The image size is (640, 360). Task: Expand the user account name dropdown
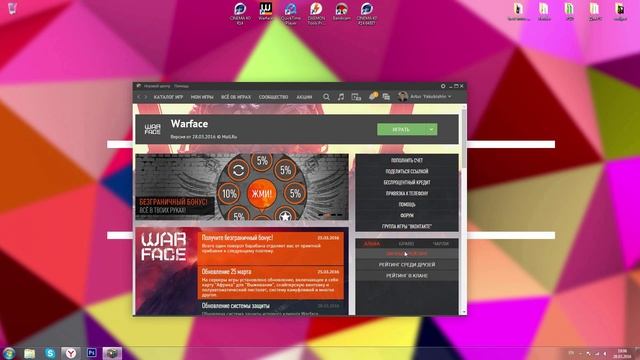coord(431,97)
